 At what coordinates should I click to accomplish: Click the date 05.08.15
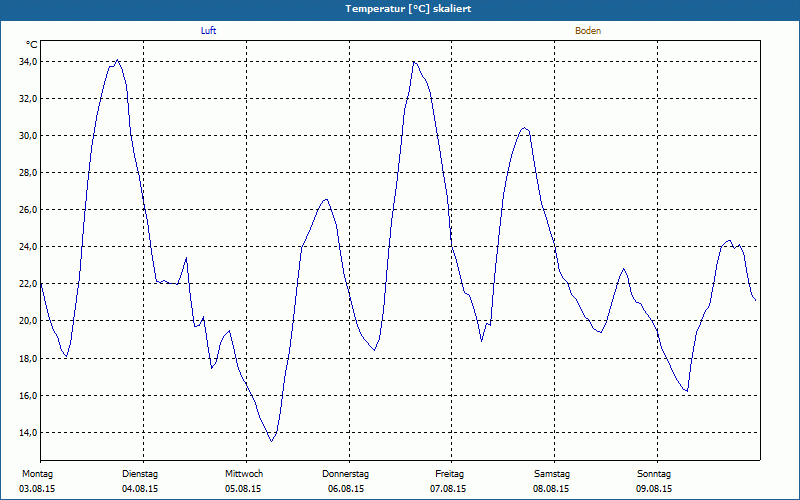click(x=243, y=489)
